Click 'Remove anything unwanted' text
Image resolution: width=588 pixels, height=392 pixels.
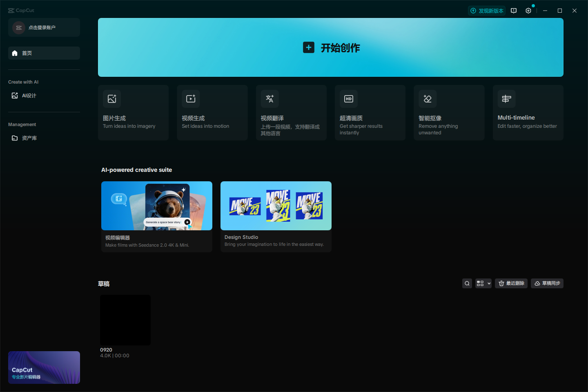click(x=438, y=129)
